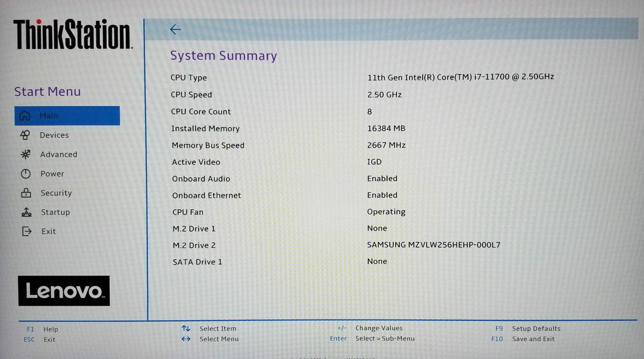The image size is (644, 359).
Task: Click the SAMSUNG MZVLW256HEHP drive value
Action: pyautogui.click(x=433, y=245)
